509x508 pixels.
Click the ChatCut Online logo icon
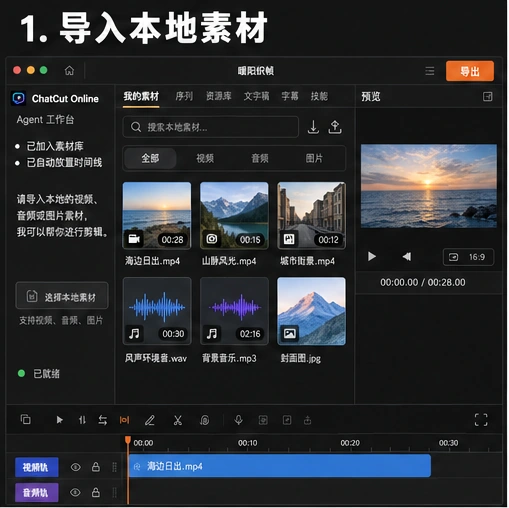pyautogui.click(x=19, y=98)
